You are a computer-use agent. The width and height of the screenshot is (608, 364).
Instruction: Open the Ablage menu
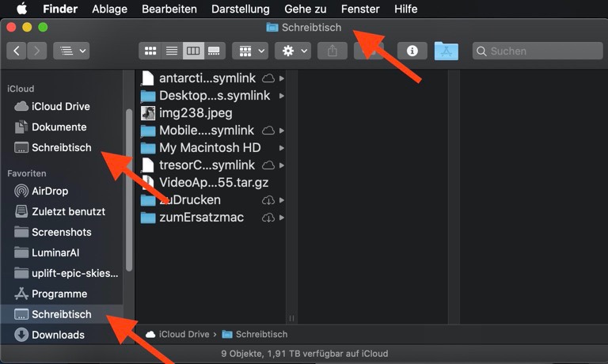tap(110, 9)
